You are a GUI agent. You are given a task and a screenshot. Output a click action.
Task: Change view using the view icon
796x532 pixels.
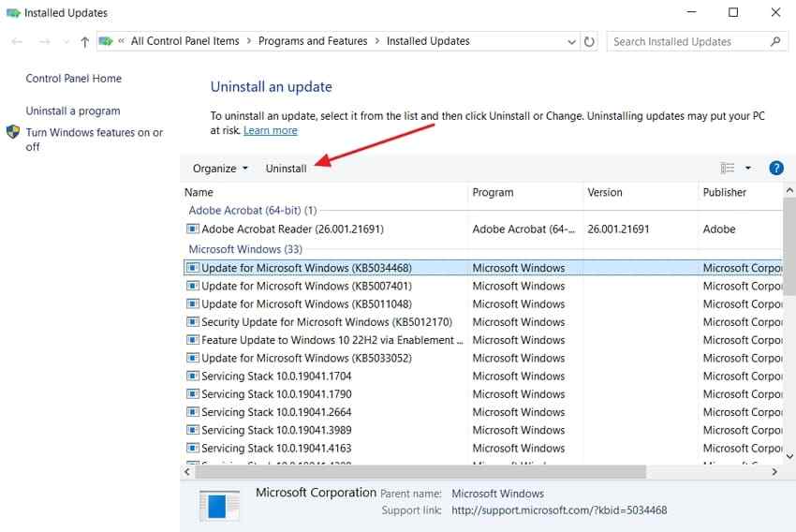pos(728,168)
